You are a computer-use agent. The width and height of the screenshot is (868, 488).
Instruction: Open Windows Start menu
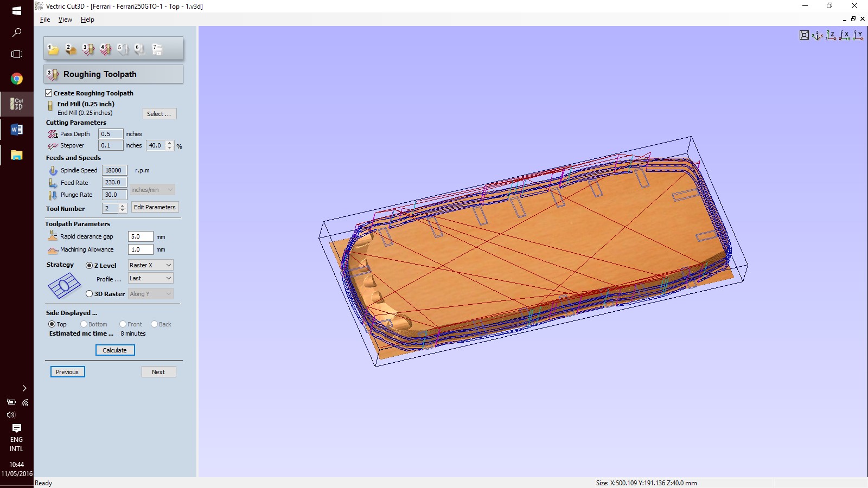click(x=17, y=11)
